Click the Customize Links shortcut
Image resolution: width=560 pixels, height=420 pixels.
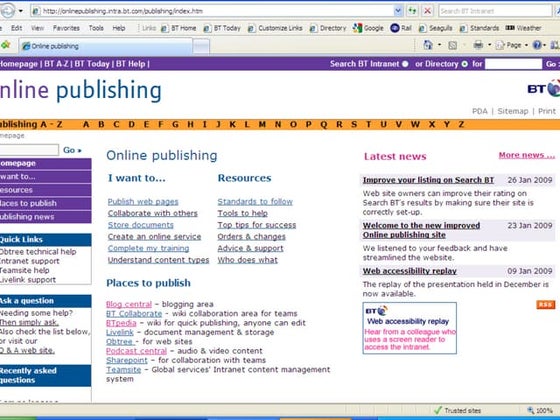[x=275, y=28]
